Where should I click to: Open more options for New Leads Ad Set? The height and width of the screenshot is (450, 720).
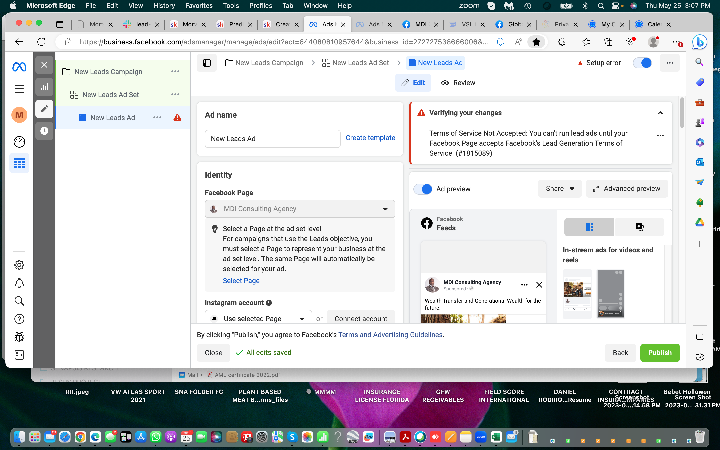[x=175, y=95]
